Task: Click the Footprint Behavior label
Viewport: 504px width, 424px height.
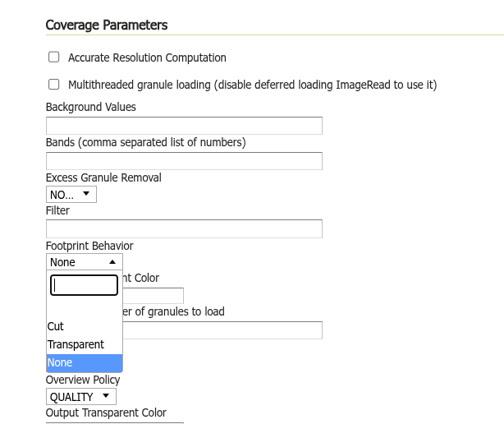Action: (x=89, y=246)
